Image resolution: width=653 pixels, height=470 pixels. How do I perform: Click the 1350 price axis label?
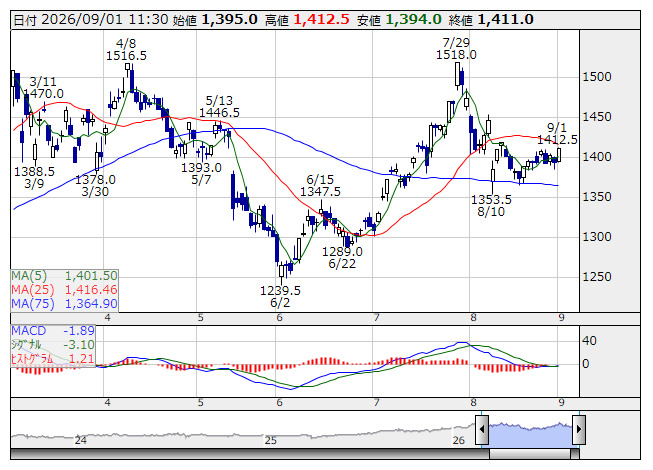click(x=597, y=197)
